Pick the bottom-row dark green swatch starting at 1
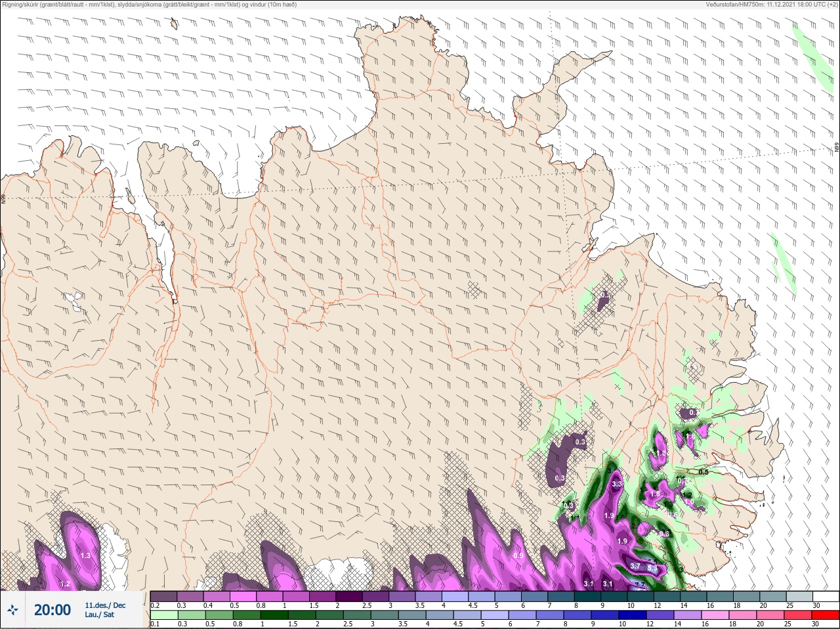Viewport: 840px width, 629px height. [274, 615]
